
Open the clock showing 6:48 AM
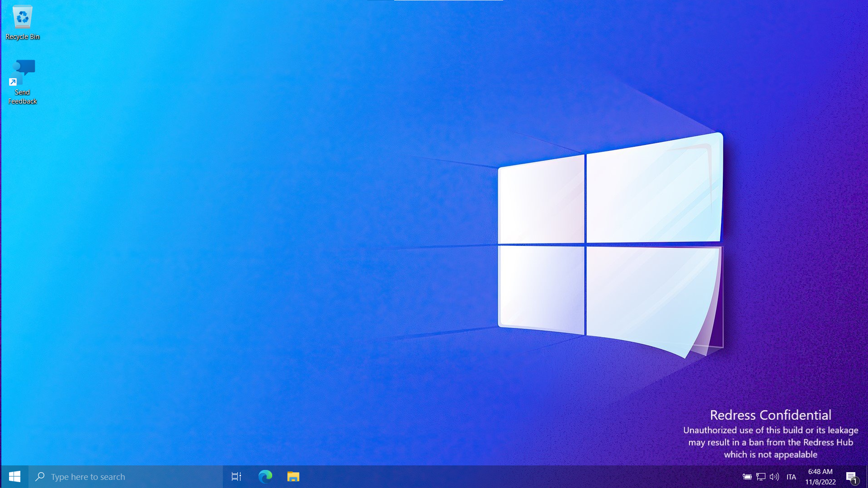[821, 477]
